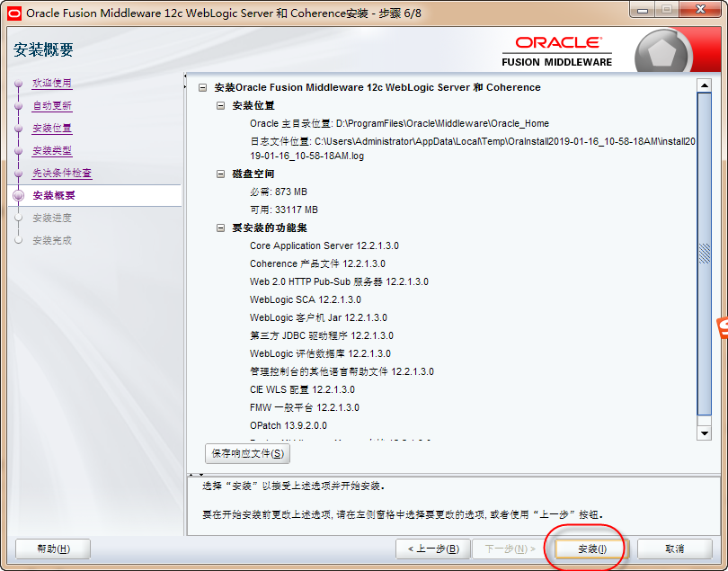Screen dimensions: 728x571
Task: Select CIE WLS 配置 12.2.1.3.0 row
Action: coord(302,389)
